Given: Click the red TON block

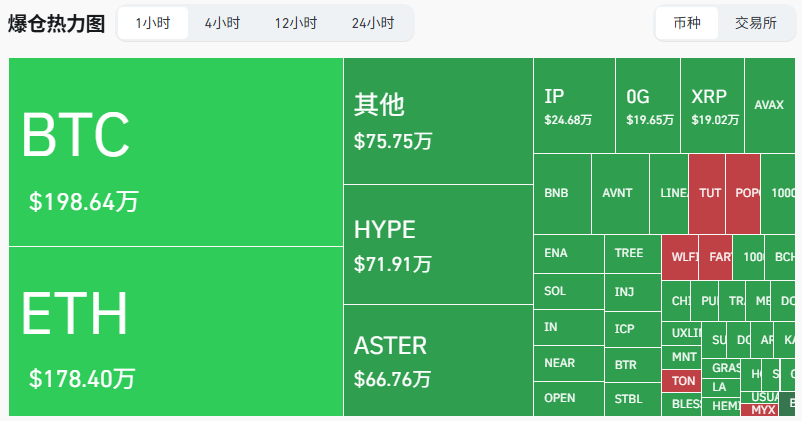Looking at the screenshot, I should pos(683,381).
